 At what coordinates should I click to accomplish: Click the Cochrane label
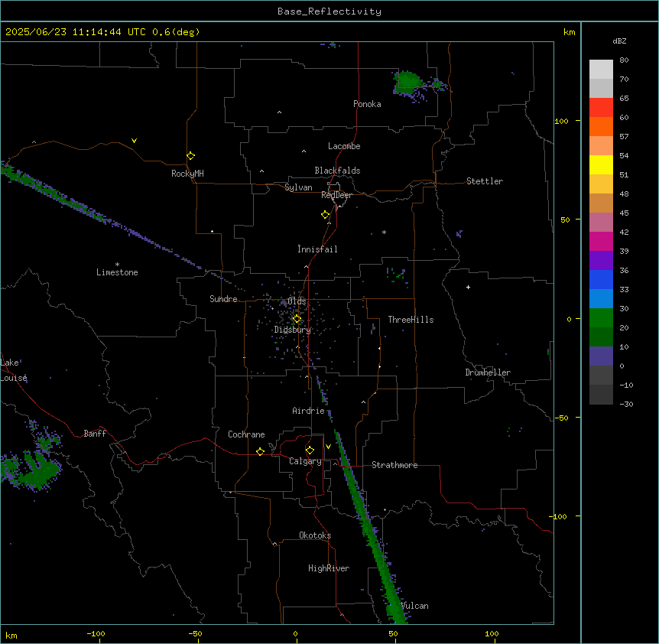246,434
